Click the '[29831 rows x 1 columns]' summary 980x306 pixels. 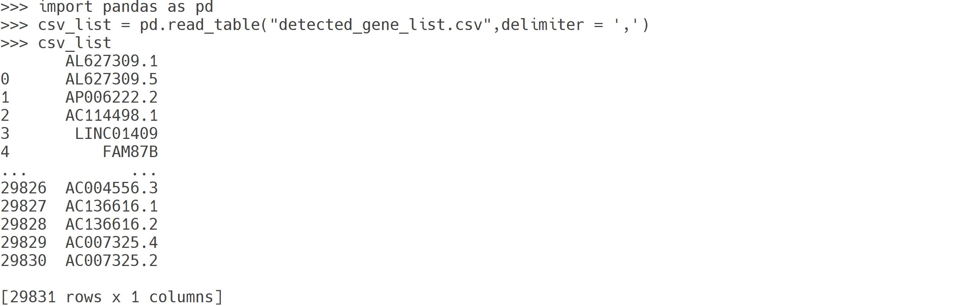(x=112, y=297)
